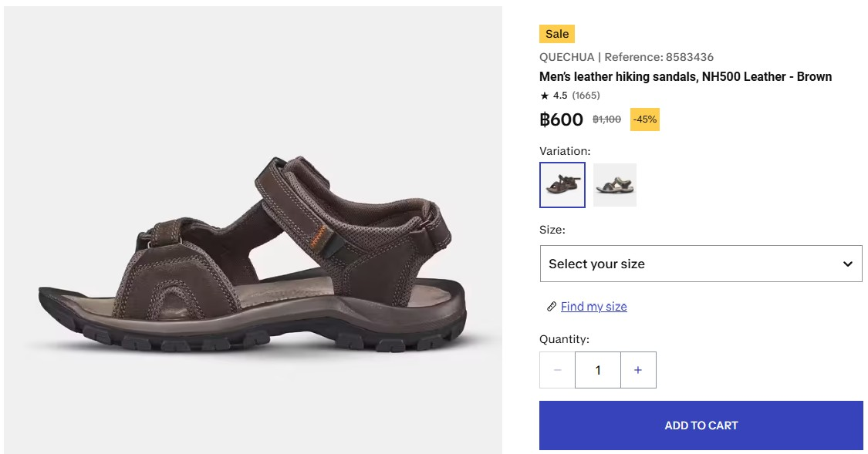
Task: Open the "Select your size" dropdown
Action: [x=701, y=264]
